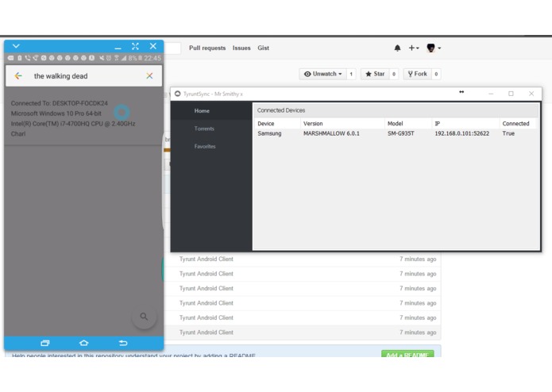
Task: Click the phone search field text
Action: (60, 76)
